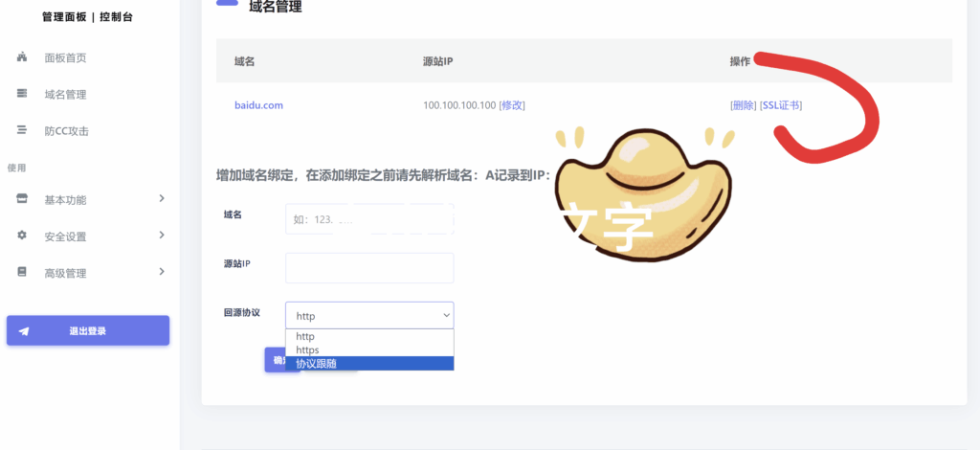This screenshot has width=980, height=450.
Task: Expand the 高级管理 menu chevron
Action: point(161,272)
